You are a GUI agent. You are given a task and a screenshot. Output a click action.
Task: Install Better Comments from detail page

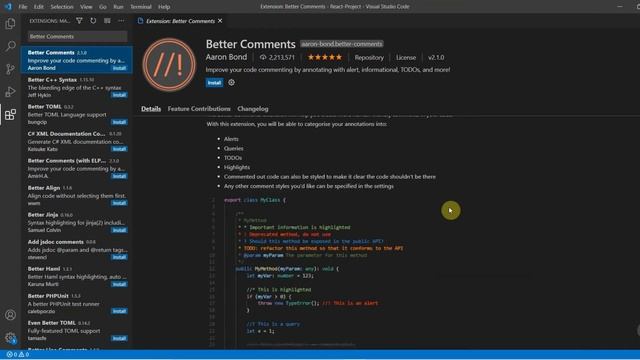tap(214, 82)
